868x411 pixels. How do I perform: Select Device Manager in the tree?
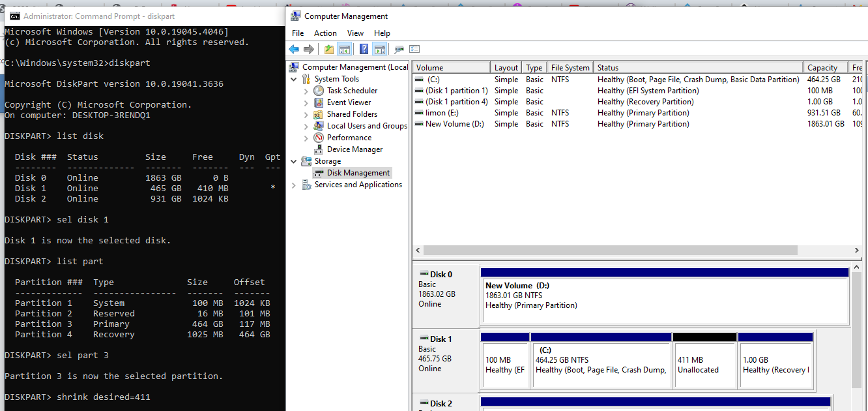(355, 149)
